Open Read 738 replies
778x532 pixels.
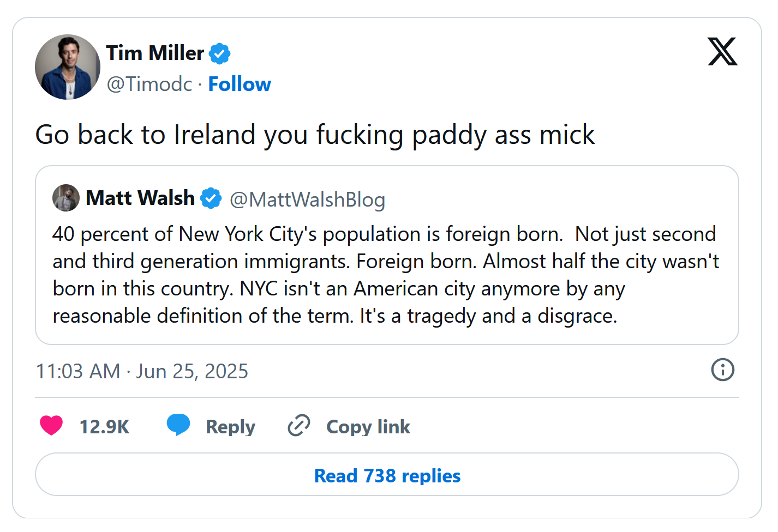[387, 475]
